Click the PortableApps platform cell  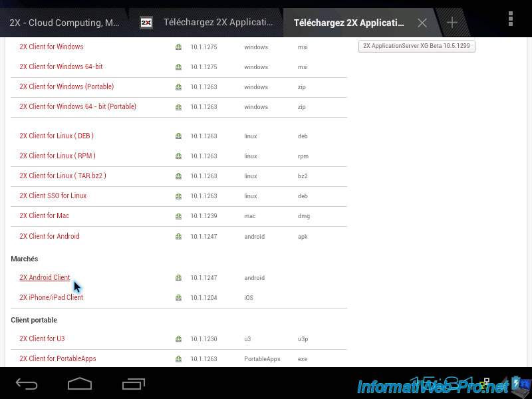click(262, 359)
